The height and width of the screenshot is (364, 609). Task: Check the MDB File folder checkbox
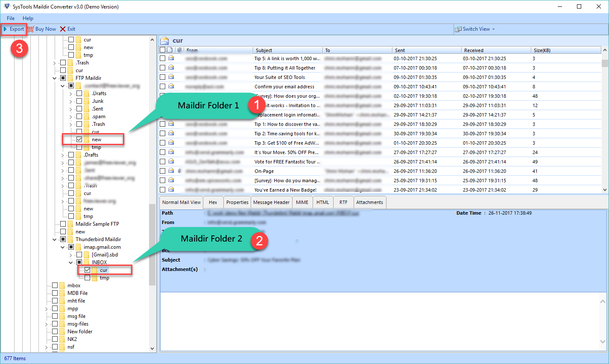(55, 293)
